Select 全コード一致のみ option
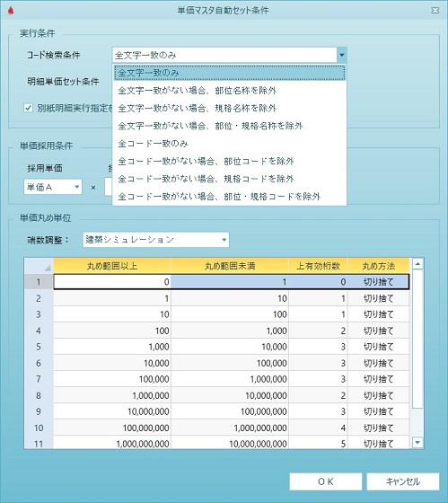Screen dimensions: 448x503 (x=230, y=144)
